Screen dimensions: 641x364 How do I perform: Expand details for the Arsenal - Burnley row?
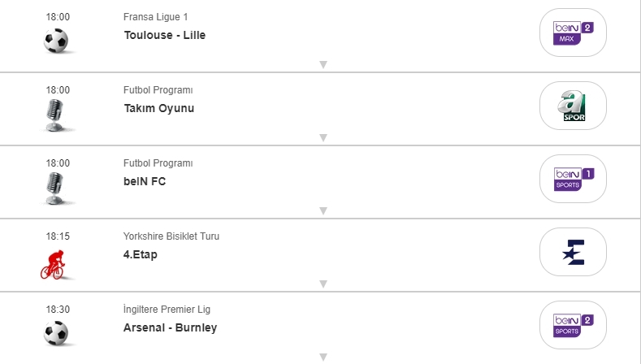(323, 357)
